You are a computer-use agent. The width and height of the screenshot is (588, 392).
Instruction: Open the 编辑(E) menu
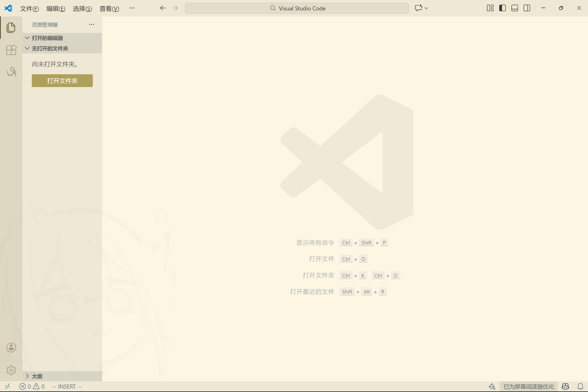[56, 9]
